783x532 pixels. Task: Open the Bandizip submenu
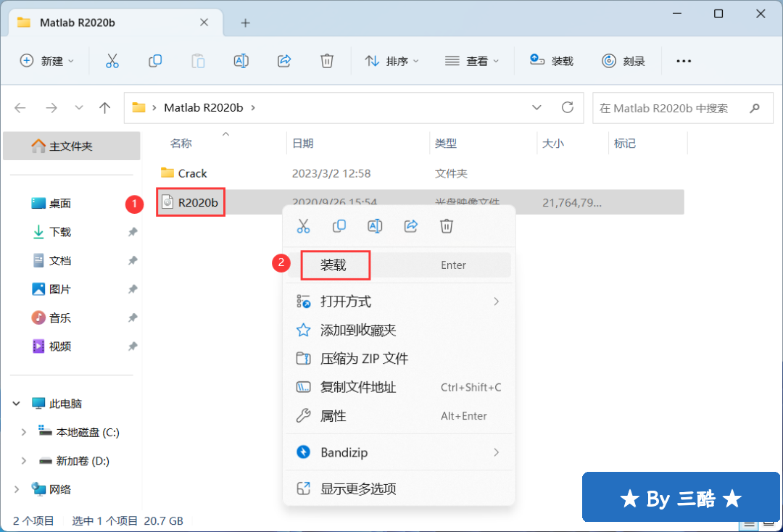click(x=399, y=452)
